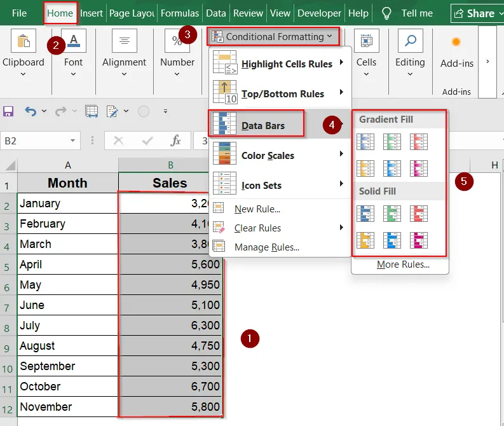The image size is (504, 426).
Task: Save workbook using the floppy disk icon
Action: (8, 111)
